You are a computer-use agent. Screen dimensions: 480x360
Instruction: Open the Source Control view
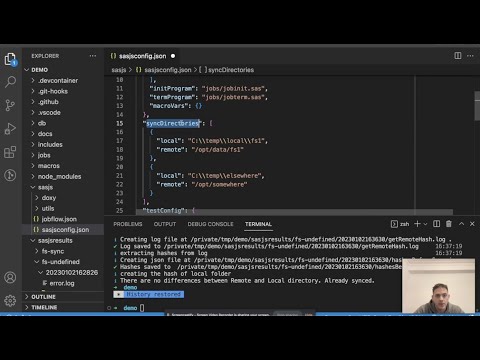[10, 105]
